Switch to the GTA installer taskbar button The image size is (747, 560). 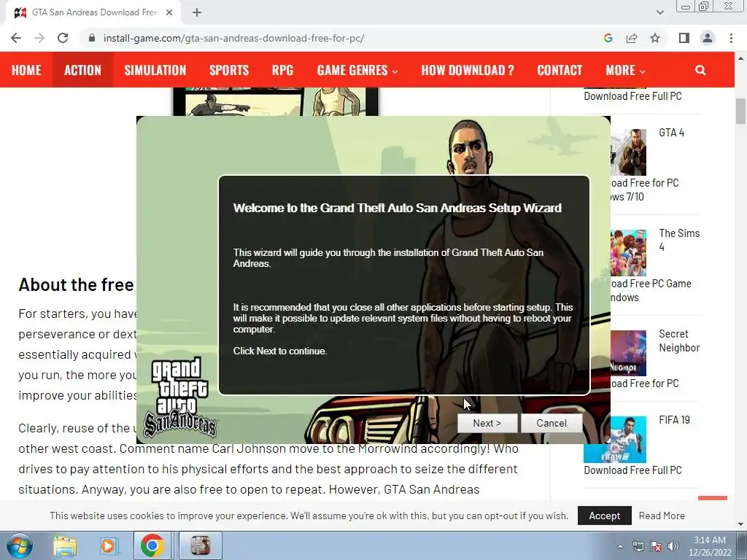pos(201,545)
